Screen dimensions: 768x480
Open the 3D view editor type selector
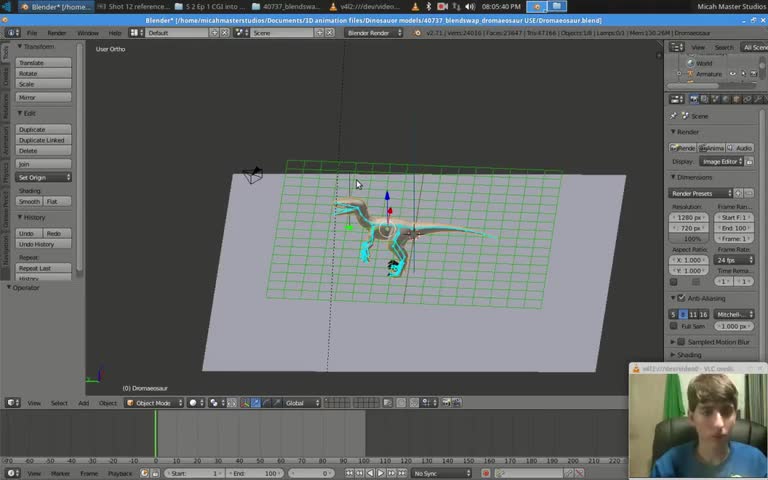click(13, 403)
